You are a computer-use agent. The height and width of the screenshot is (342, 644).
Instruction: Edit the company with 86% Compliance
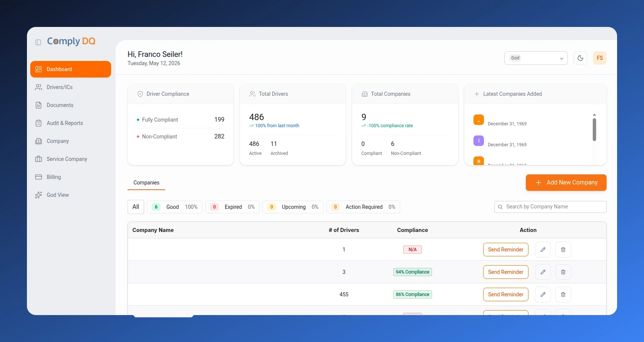[x=543, y=294]
